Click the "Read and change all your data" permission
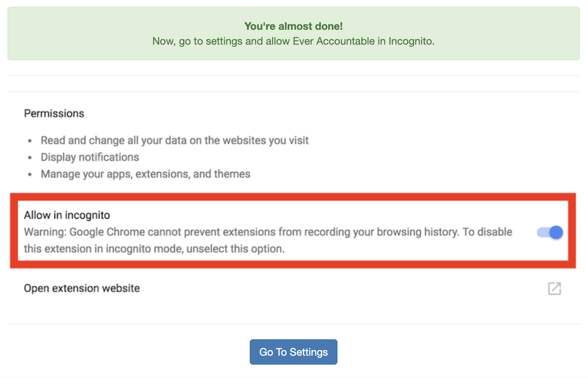 click(175, 140)
